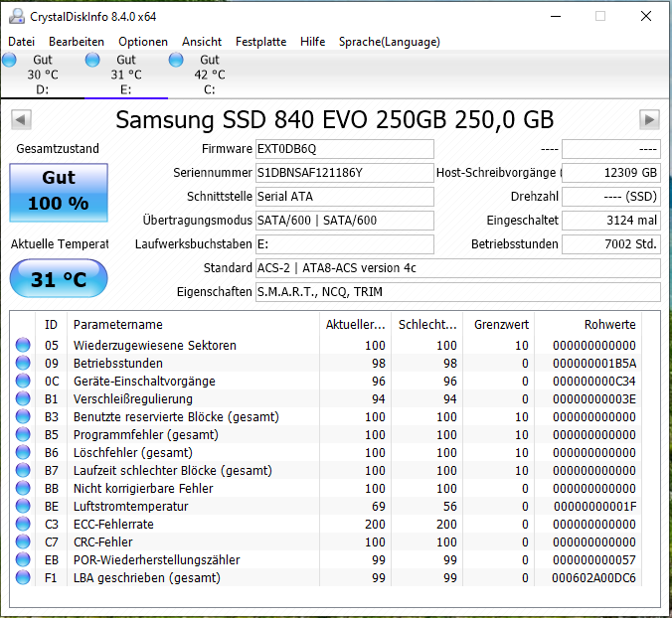This screenshot has width=672, height=618.
Task: Switch to drive C: tab
Action: pos(209,75)
